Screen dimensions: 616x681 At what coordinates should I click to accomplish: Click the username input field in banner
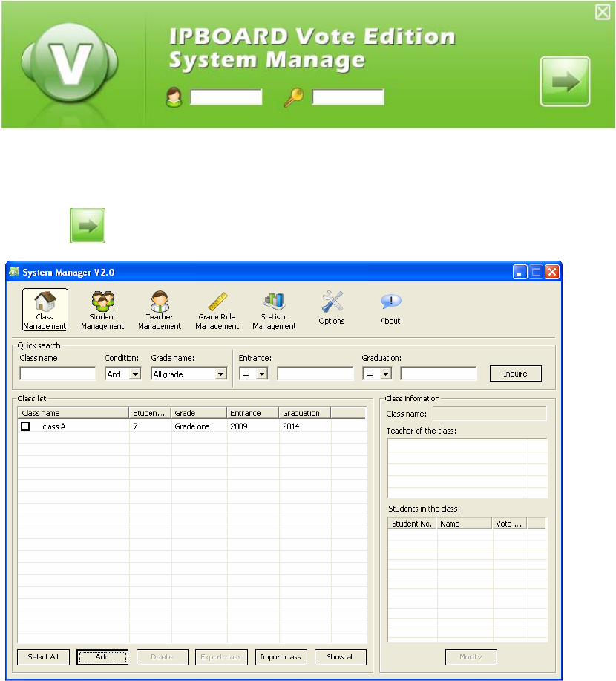click(226, 97)
